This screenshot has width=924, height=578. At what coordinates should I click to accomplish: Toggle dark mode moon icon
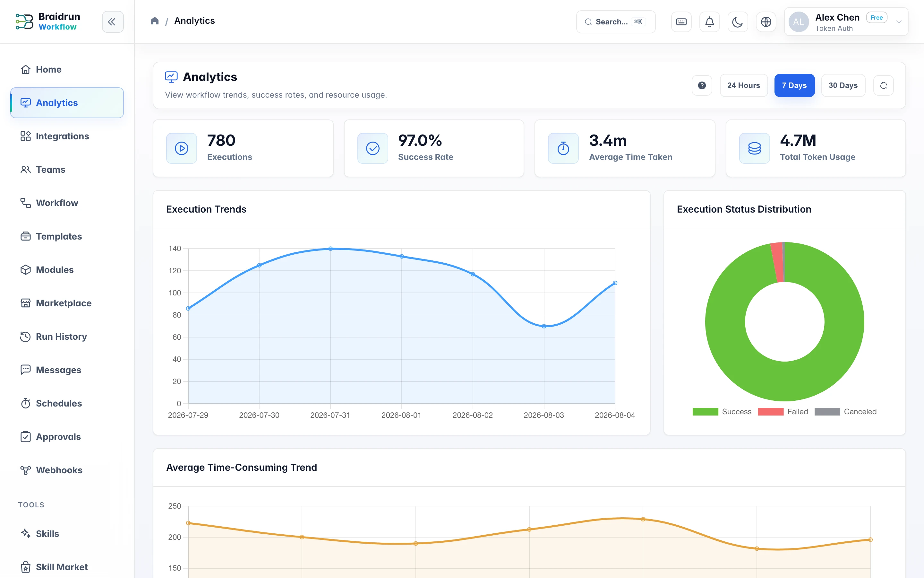[x=737, y=22]
